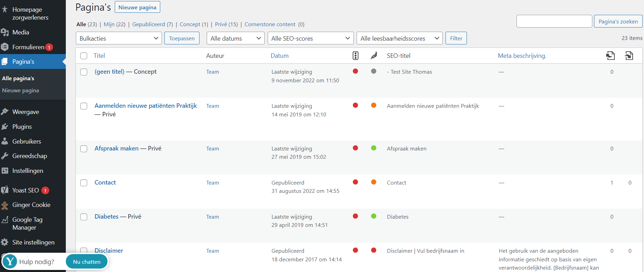The height and width of the screenshot is (272, 644).
Task: Open Aanmelden nieuwe patiënten Praktijk page
Action: 146,106
